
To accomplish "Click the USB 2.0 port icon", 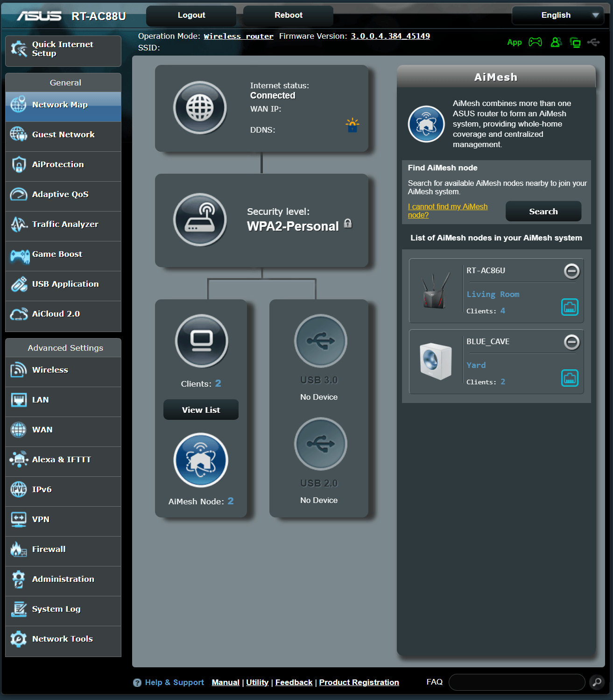I will 321,444.
